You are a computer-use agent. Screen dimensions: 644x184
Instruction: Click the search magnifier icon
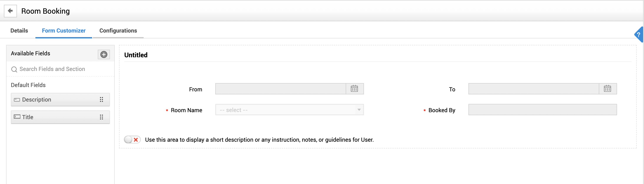click(x=14, y=69)
